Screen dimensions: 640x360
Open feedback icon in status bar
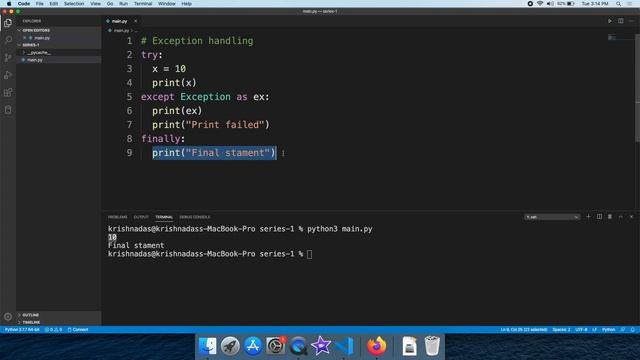(623, 330)
